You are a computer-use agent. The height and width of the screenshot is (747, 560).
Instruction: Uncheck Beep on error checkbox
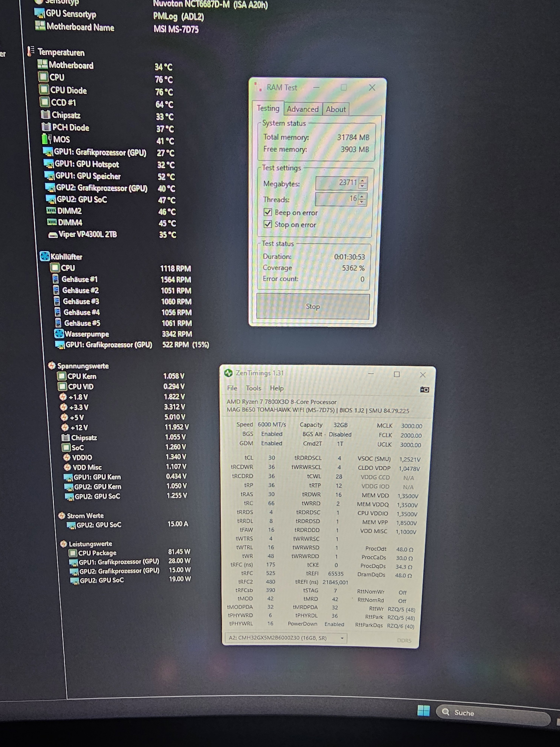coord(268,212)
